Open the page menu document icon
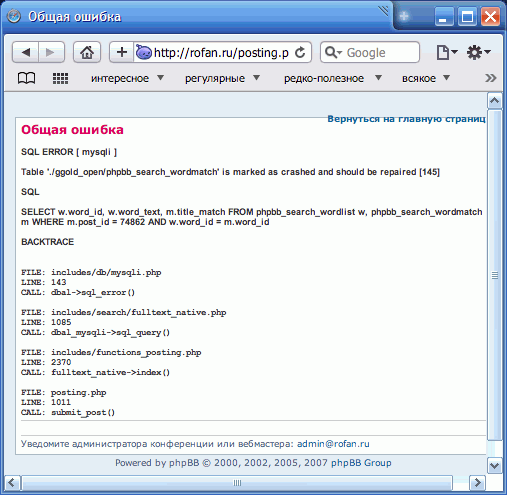Image resolution: width=507 pixels, height=495 pixels. tap(447, 52)
